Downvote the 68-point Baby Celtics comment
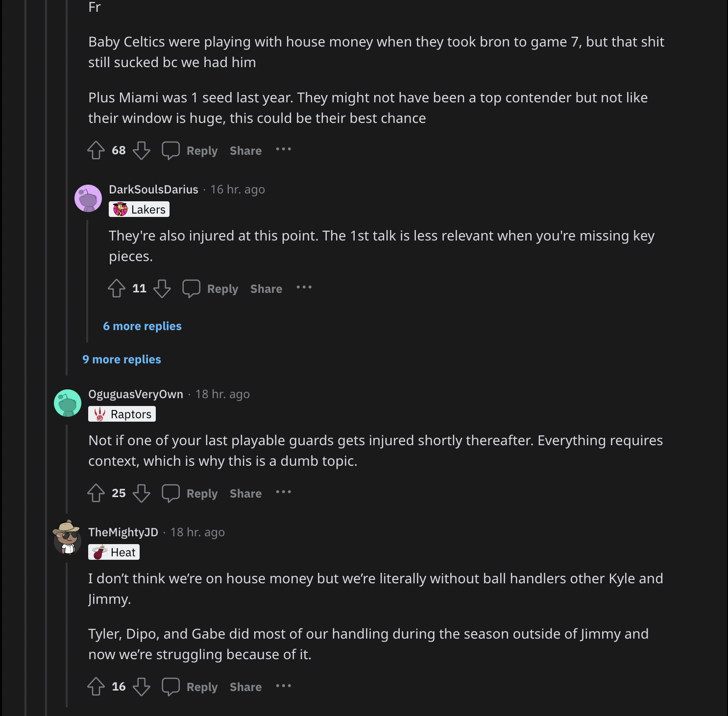The height and width of the screenshot is (716, 728). coord(142,150)
